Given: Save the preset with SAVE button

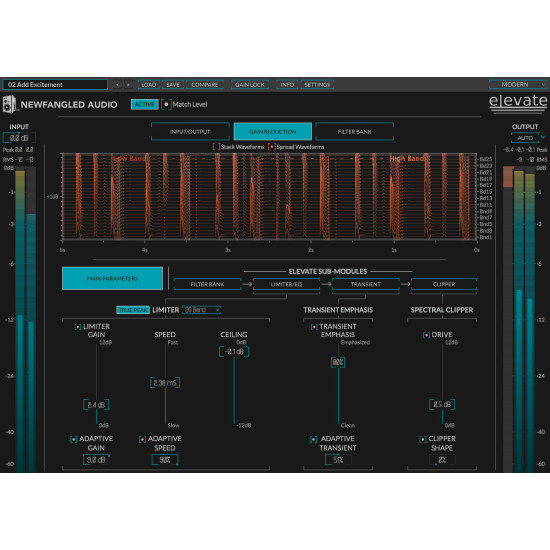Looking at the screenshot, I should pos(173,85).
